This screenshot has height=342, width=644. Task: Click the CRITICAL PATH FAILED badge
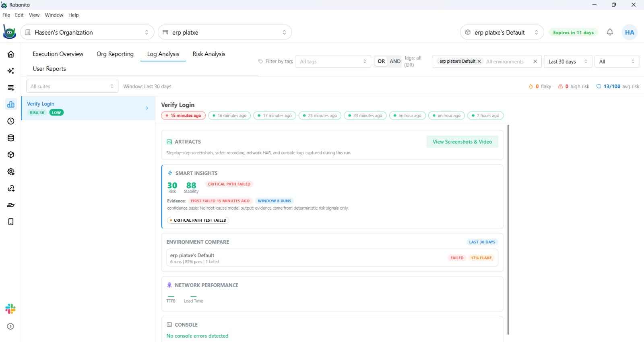[229, 184]
